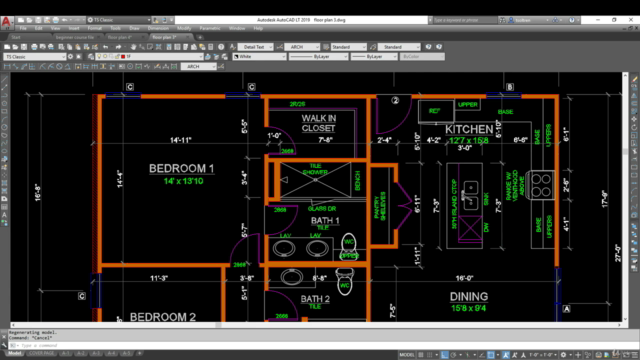The height and width of the screenshot is (360, 640).
Task: Toggle ortho mode in status bar
Action: point(444,355)
